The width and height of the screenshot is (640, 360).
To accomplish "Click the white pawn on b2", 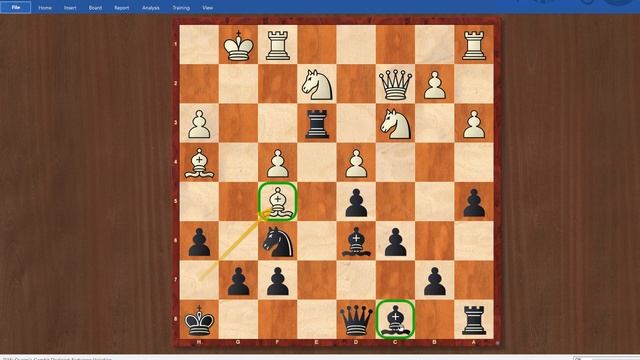I will click(435, 85).
